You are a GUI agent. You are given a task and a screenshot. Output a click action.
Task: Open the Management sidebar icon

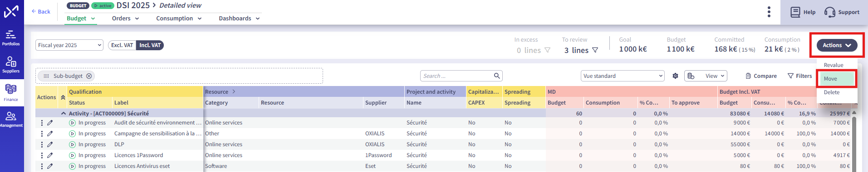[11, 119]
